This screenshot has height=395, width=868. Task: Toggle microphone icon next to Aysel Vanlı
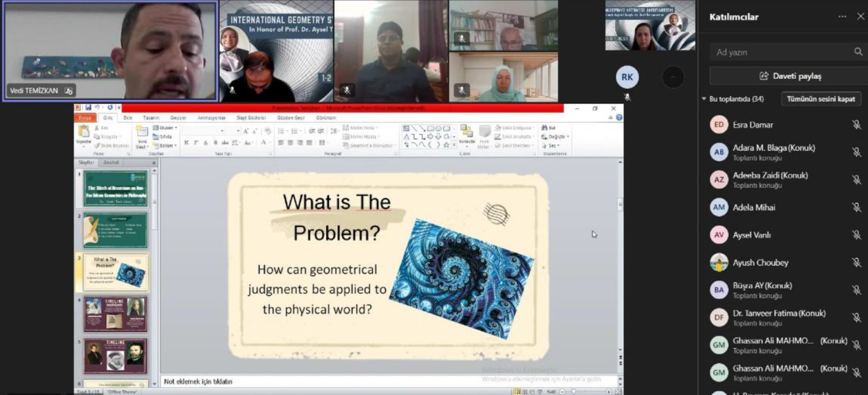coord(856,235)
